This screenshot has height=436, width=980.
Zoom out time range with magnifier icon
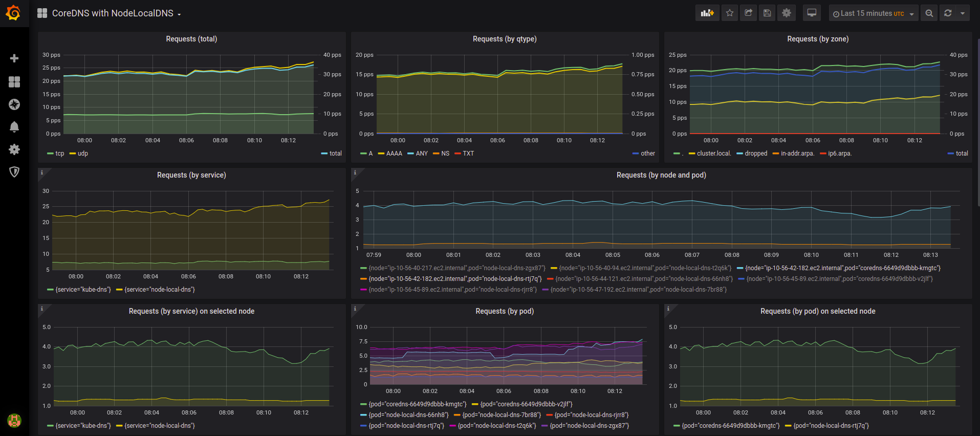tap(929, 13)
